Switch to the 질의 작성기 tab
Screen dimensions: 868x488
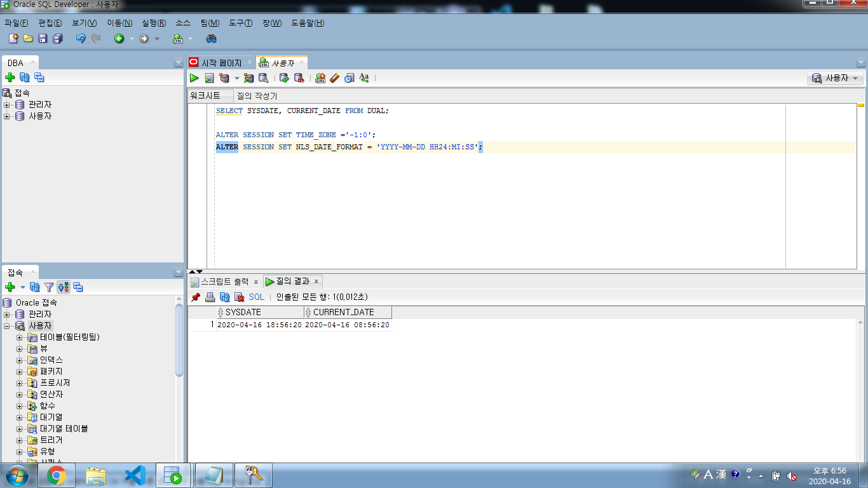click(257, 96)
